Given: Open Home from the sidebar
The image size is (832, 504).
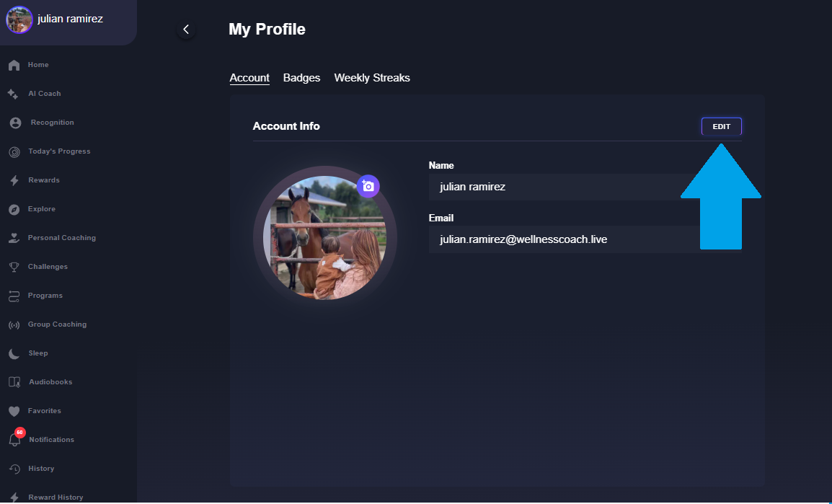Looking at the screenshot, I should tap(38, 65).
